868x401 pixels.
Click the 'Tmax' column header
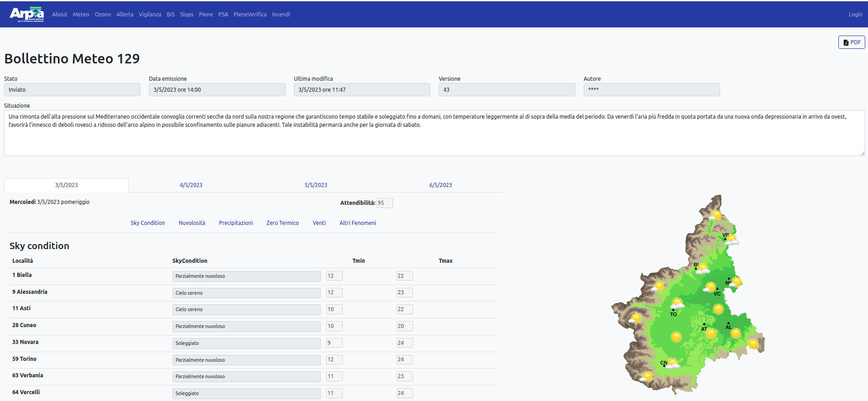point(445,261)
